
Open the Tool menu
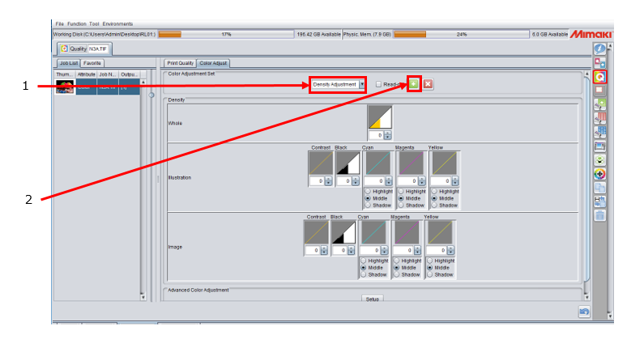(x=94, y=23)
